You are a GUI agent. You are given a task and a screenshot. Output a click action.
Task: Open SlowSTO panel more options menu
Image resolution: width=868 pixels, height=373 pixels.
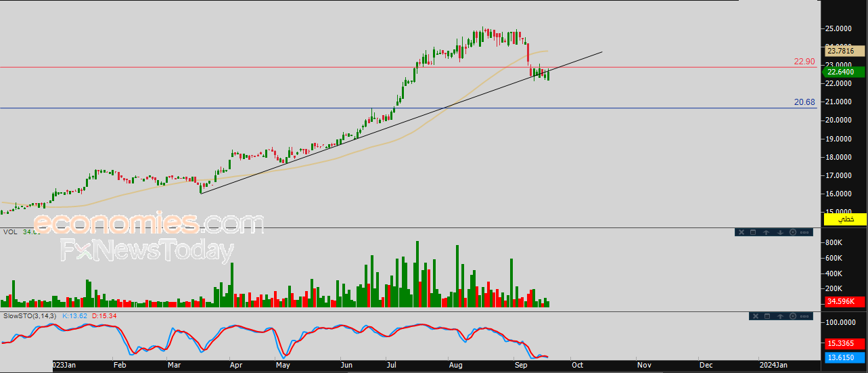pos(804,316)
